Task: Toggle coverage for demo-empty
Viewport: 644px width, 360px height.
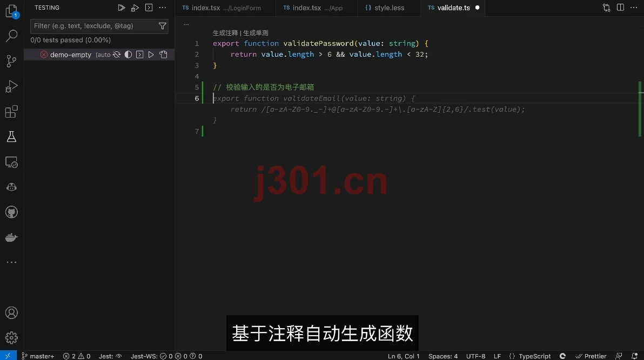Action: pos(128,55)
